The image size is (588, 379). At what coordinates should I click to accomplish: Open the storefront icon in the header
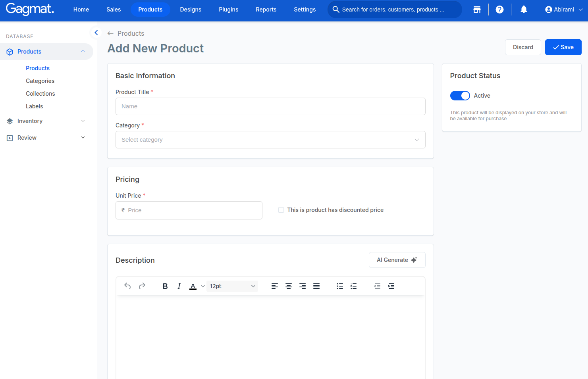click(477, 10)
